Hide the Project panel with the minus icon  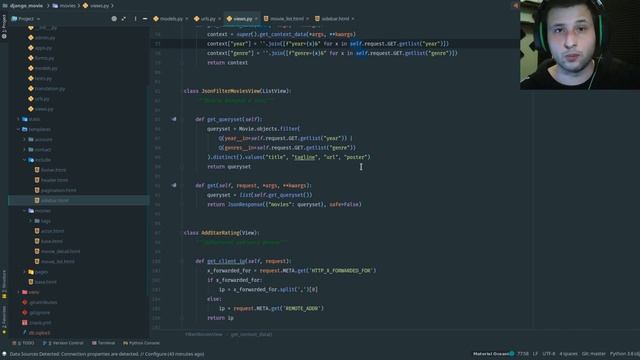[x=145, y=19]
